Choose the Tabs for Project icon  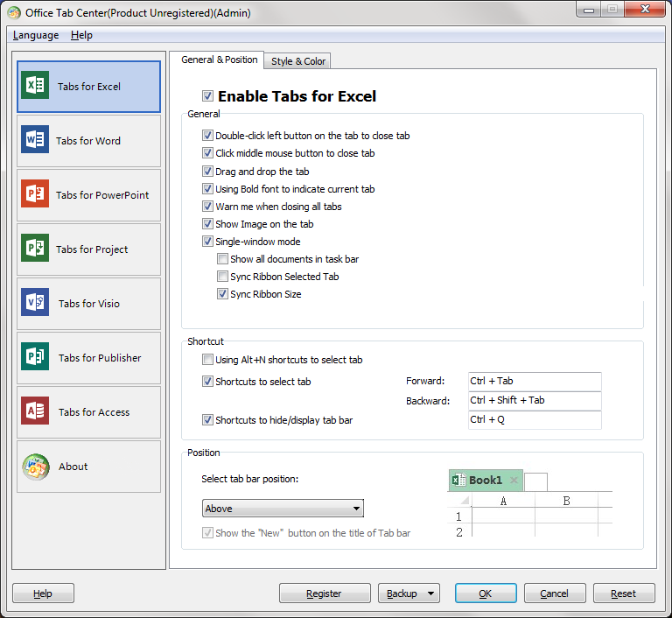coord(35,249)
